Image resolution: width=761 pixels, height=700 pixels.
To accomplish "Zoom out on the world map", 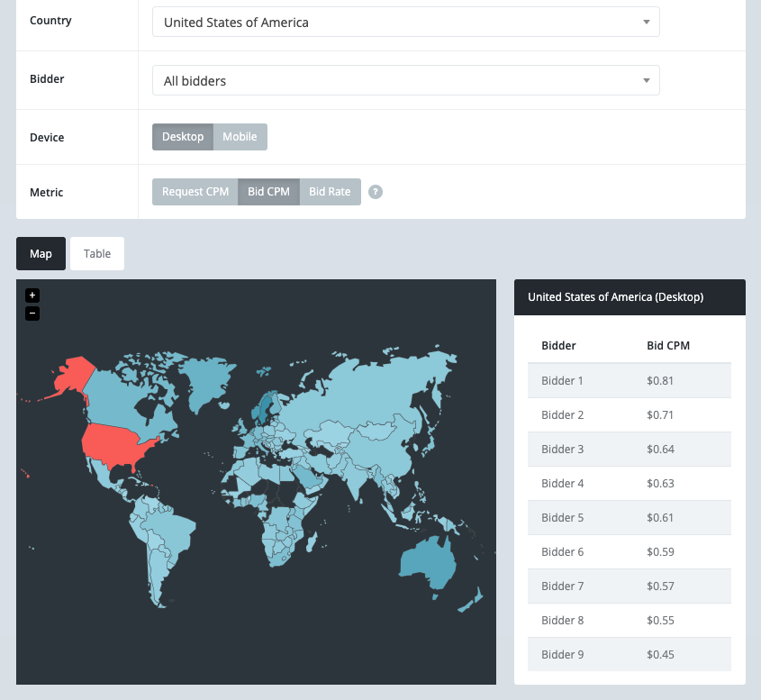I will coord(32,313).
